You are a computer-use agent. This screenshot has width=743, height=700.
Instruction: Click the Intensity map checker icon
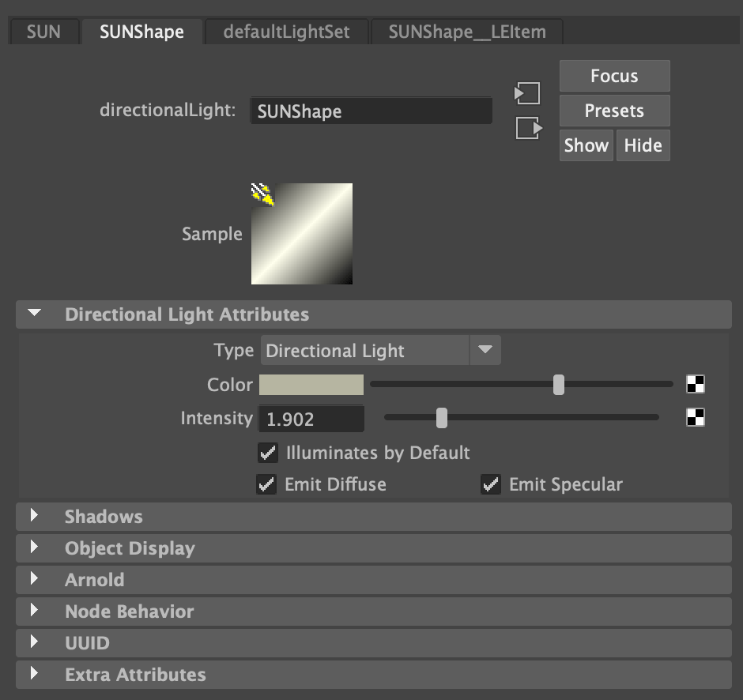point(695,418)
